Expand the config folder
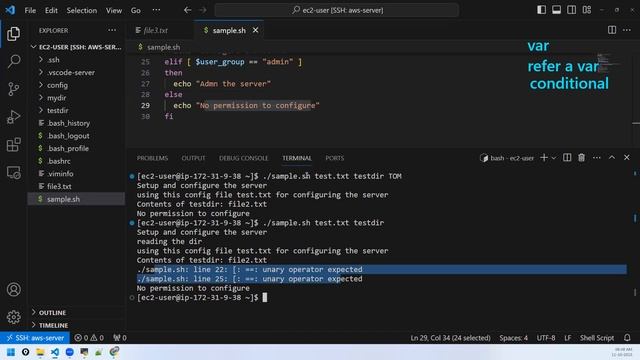The height and width of the screenshot is (360, 640). click(x=76, y=85)
